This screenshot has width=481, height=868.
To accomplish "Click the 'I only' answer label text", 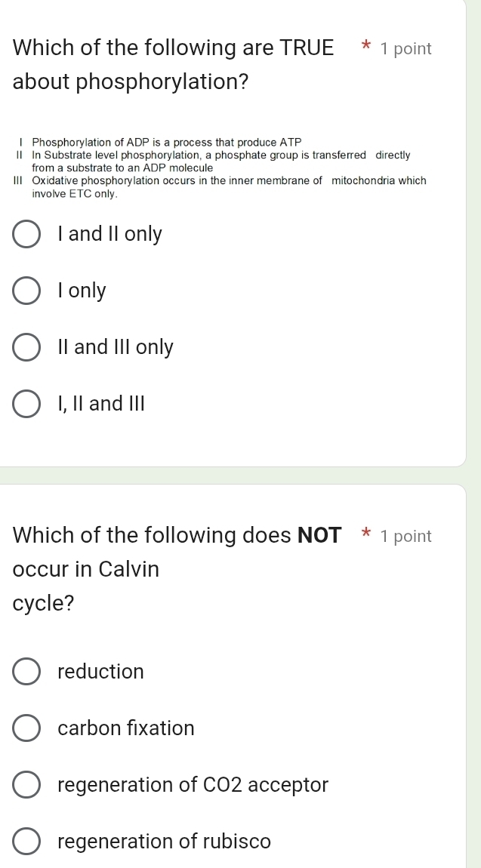I will point(82,291).
